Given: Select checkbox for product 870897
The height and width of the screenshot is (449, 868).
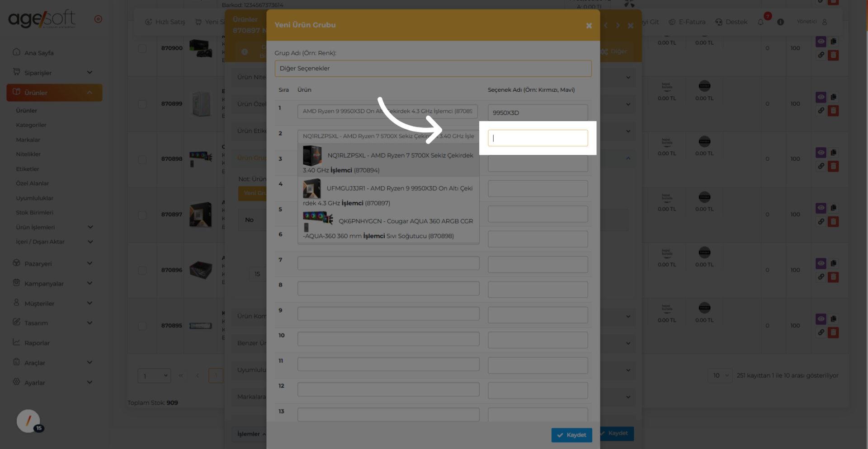Looking at the screenshot, I should [142, 215].
